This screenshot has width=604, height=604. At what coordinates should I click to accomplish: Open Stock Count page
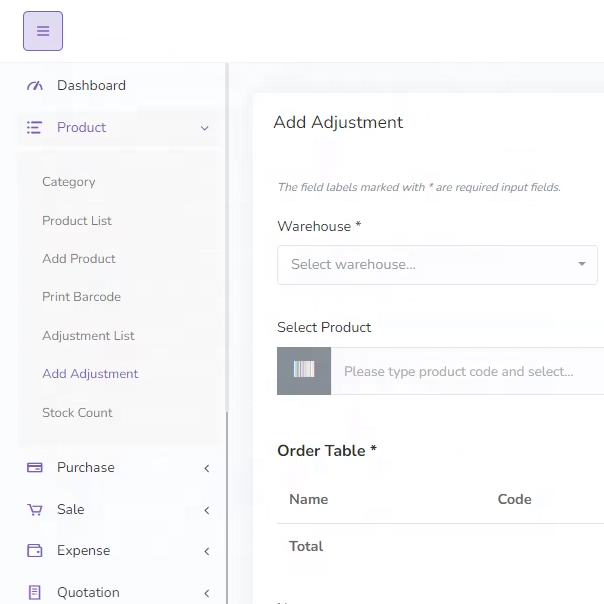(x=77, y=413)
